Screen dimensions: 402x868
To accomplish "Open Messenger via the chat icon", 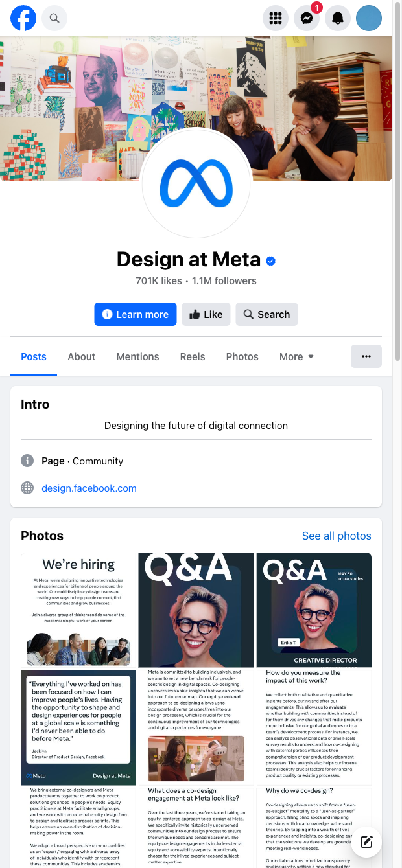I will 306,18.
